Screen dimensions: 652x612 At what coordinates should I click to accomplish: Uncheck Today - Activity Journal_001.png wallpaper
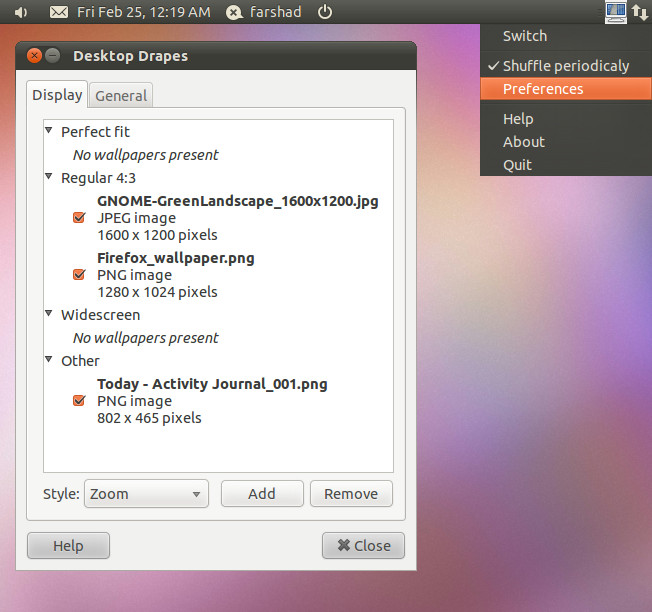point(79,400)
